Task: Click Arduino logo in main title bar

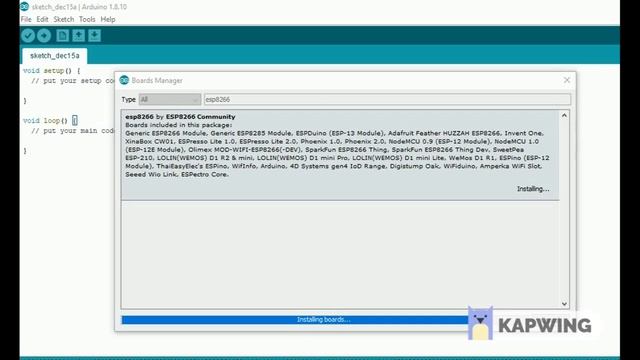Action: 24,7
